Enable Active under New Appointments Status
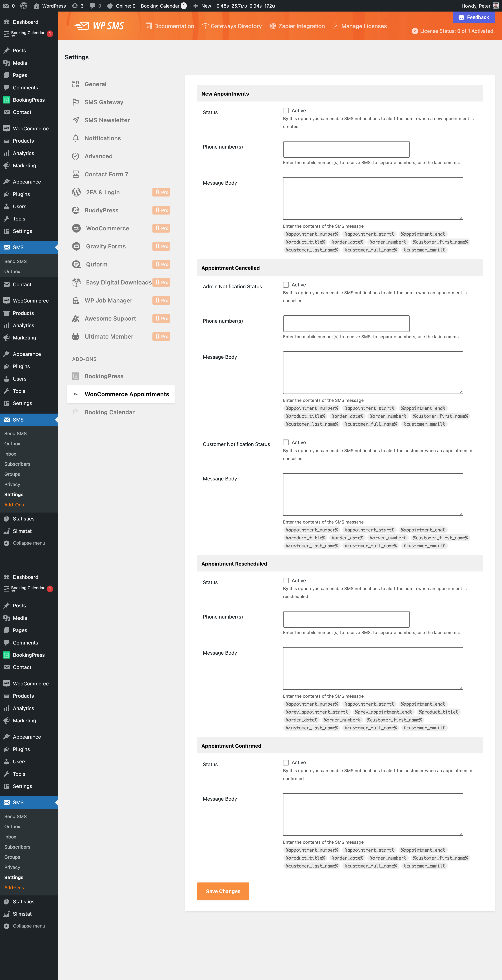 click(286, 111)
